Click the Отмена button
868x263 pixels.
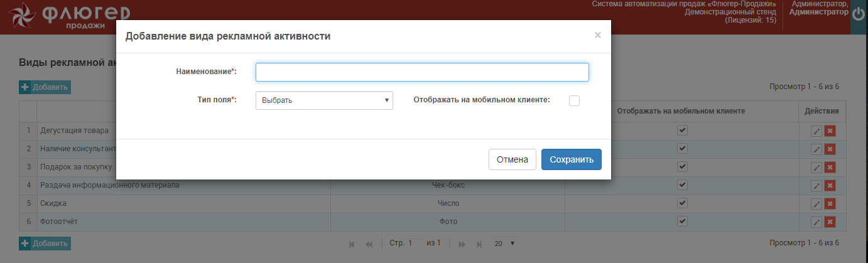pos(512,159)
